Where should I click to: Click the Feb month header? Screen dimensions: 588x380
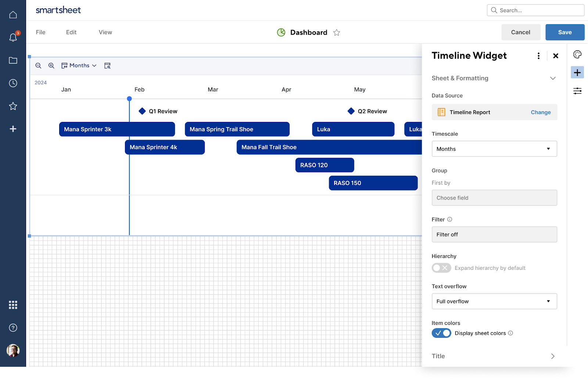tap(139, 90)
